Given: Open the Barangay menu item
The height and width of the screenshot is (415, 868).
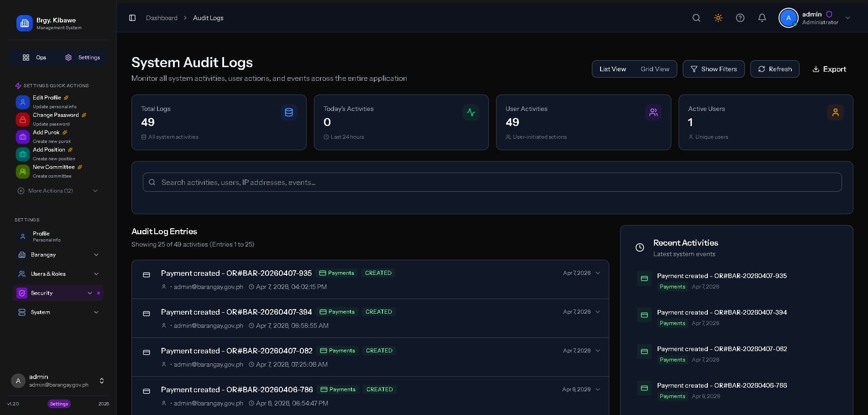Looking at the screenshot, I should click(58, 255).
